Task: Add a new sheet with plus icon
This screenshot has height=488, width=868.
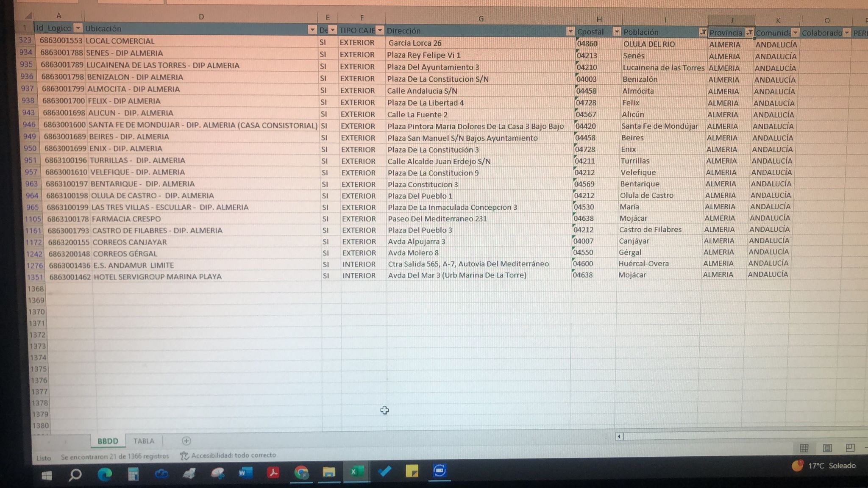Action: tap(186, 441)
